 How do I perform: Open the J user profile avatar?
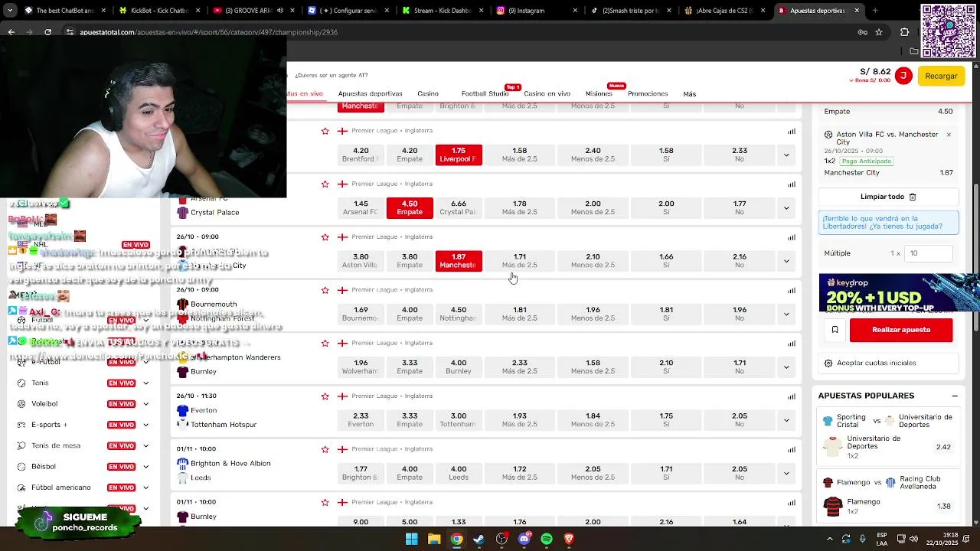[x=903, y=76]
